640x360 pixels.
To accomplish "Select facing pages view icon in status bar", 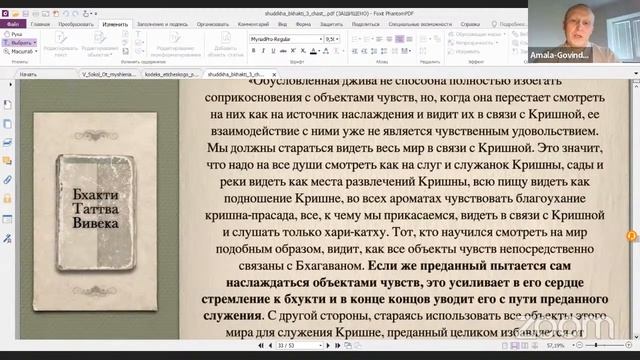I will tap(525, 346).
